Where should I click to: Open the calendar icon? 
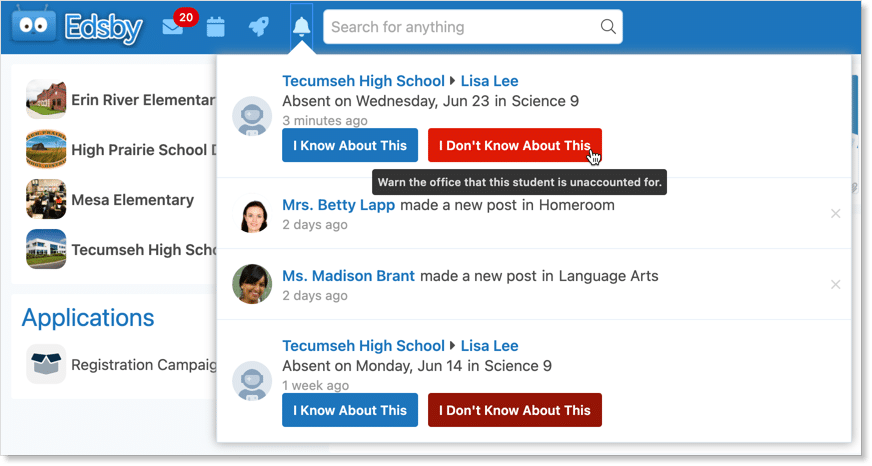(215, 27)
